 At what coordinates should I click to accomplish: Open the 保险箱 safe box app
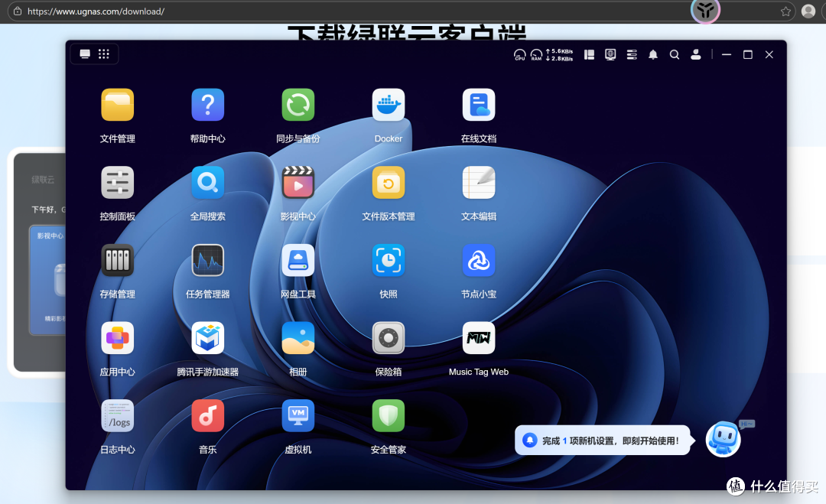pos(389,338)
